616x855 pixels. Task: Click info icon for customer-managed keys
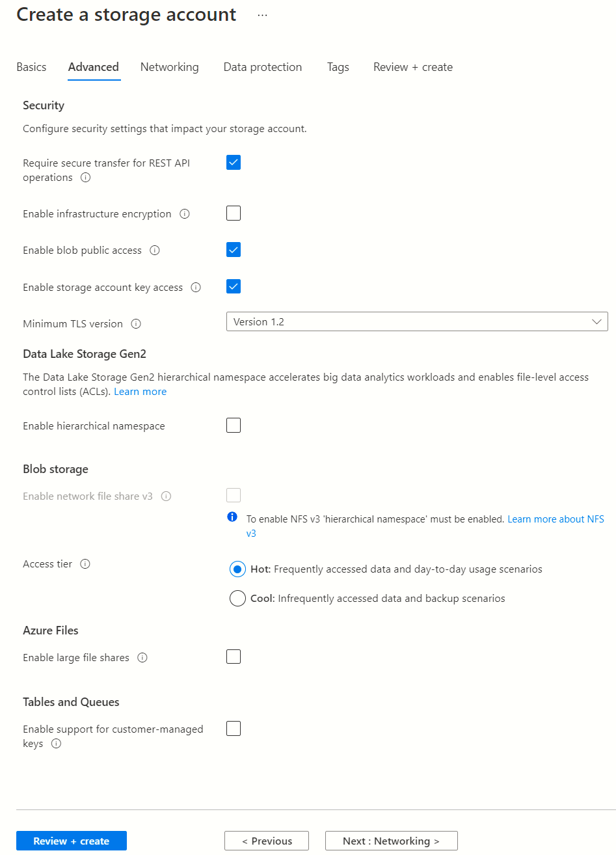coord(57,744)
